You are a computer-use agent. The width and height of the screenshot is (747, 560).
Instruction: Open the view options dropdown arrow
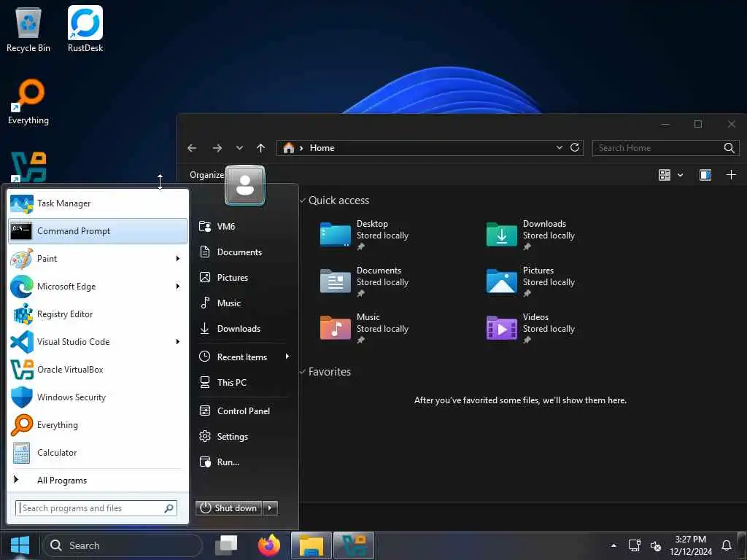pos(681,175)
